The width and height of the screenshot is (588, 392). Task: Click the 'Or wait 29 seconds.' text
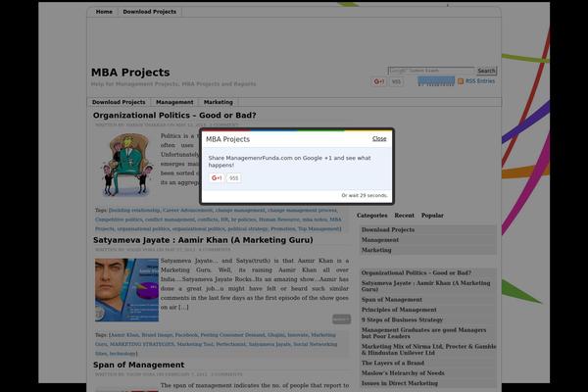coord(365,195)
